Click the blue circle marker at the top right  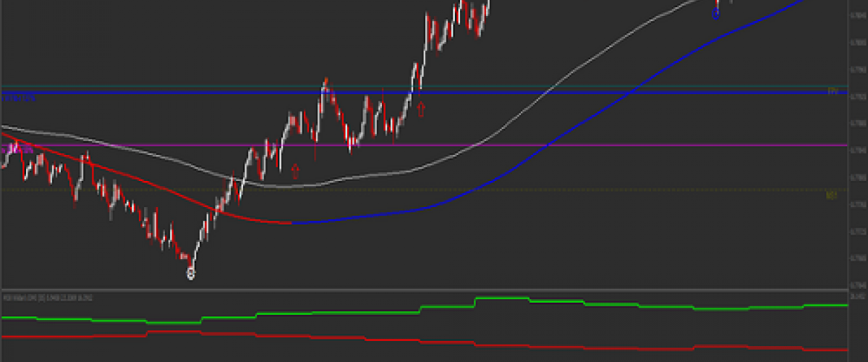[x=716, y=14]
